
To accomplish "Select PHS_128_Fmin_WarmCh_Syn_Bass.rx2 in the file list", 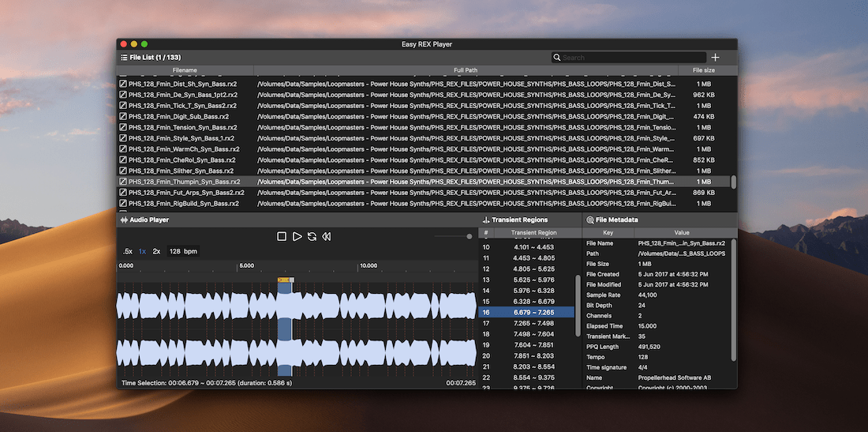I will pos(182,148).
